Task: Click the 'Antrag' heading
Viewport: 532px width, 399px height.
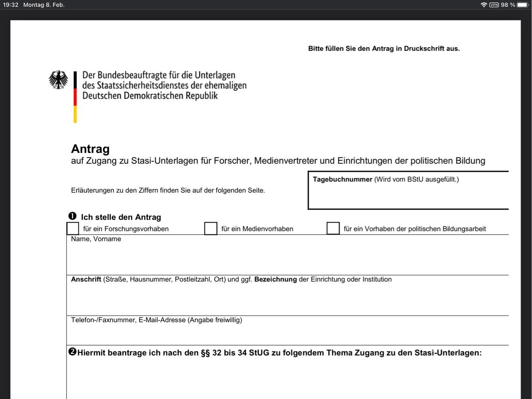Action: pos(90,149)
